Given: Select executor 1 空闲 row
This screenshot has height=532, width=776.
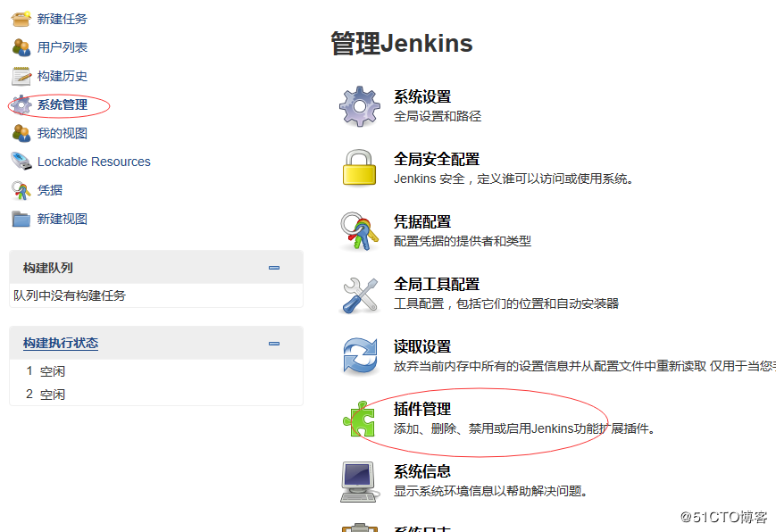Looking at the screenshot, I should pyautogui.click(x=156, y=371).
